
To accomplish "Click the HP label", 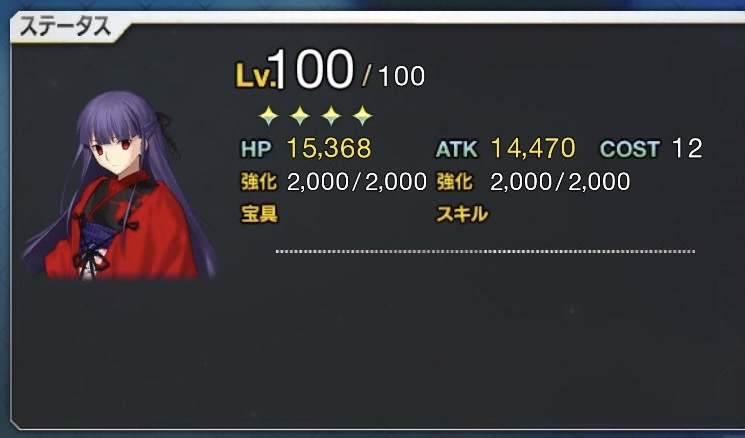I will [x=256, y=149].
